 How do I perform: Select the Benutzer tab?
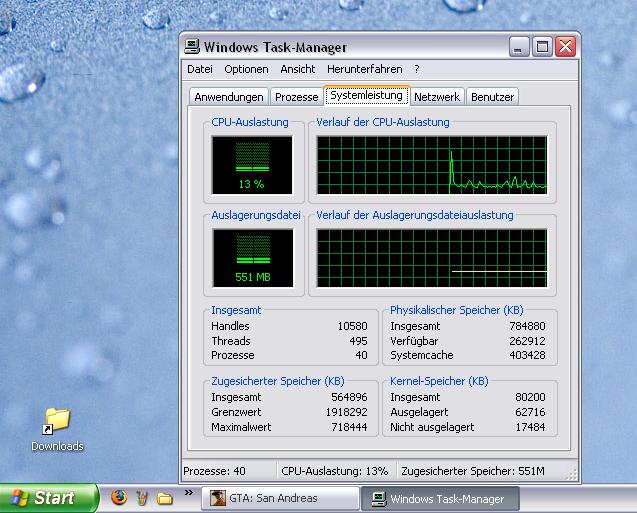pos(492,97)
